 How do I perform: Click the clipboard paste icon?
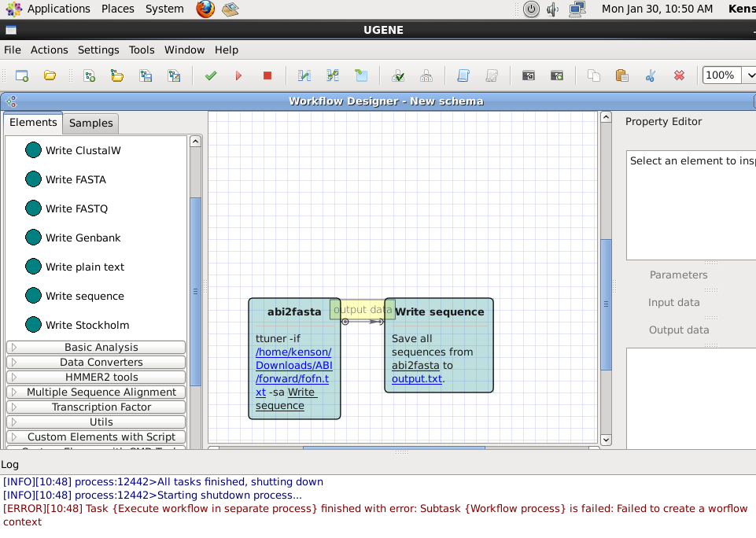[x=621, y=76]
